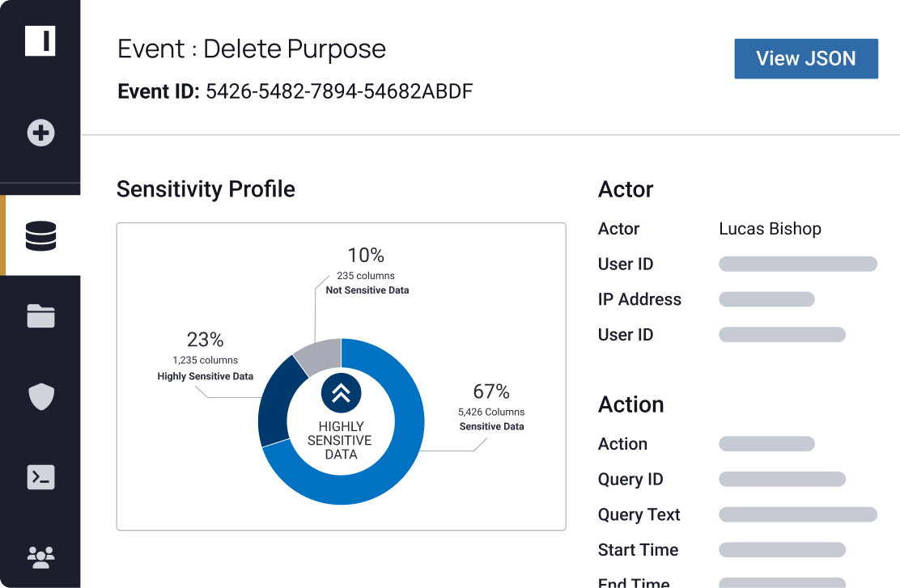
Task: Click the actor name Lucas Bishop
Action: (x=769, y=229)
